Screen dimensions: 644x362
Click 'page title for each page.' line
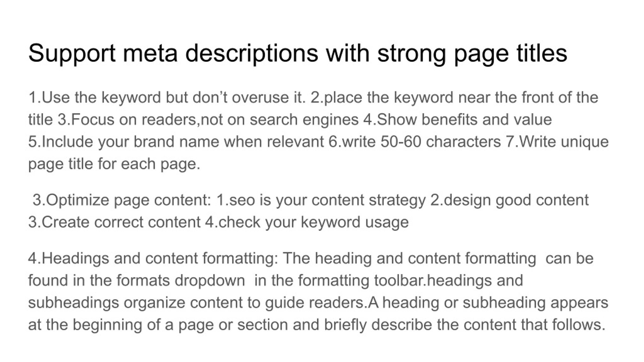(x=114, y=164)
